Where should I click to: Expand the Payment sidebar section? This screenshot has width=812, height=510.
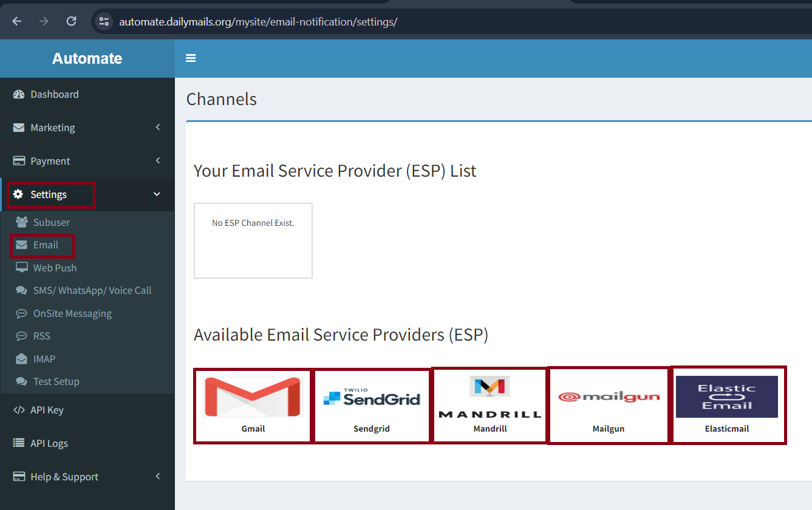[x=87, y=161]
